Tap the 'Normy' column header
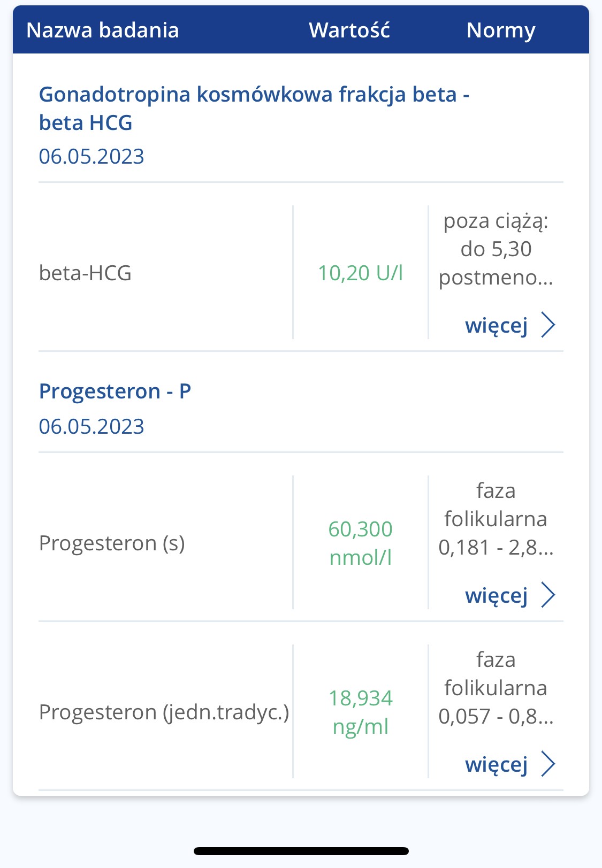The image size is (602, 868). pyautogui.click(x=501, y=30)
